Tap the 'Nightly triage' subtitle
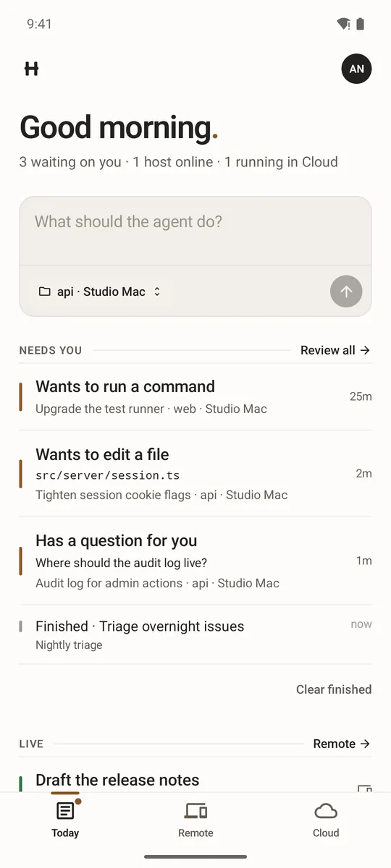The image size is (391, 868). [x=69, y=645]
